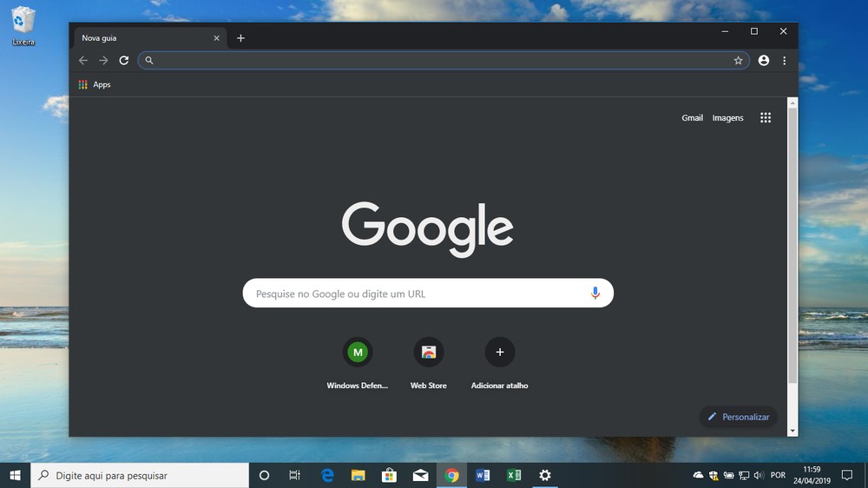Open the Web Store shortcut
Viewport: 868px width, 488px height.
pos(429,363)
